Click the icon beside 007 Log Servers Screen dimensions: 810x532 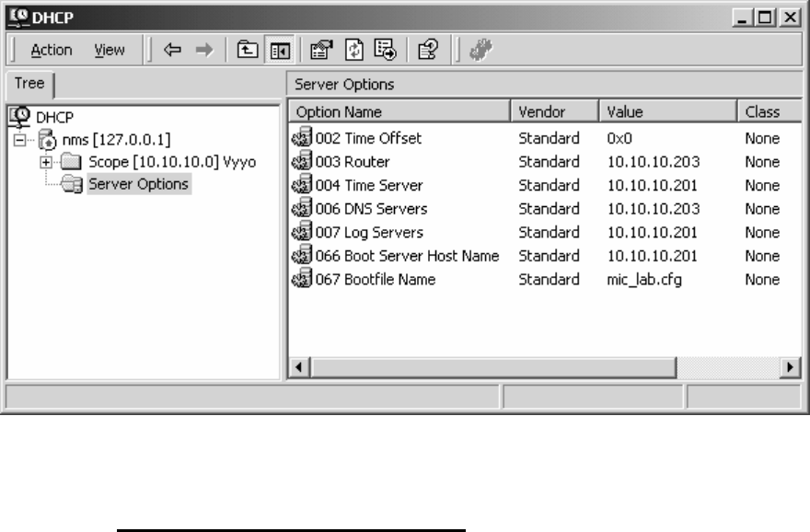(302, 231)
